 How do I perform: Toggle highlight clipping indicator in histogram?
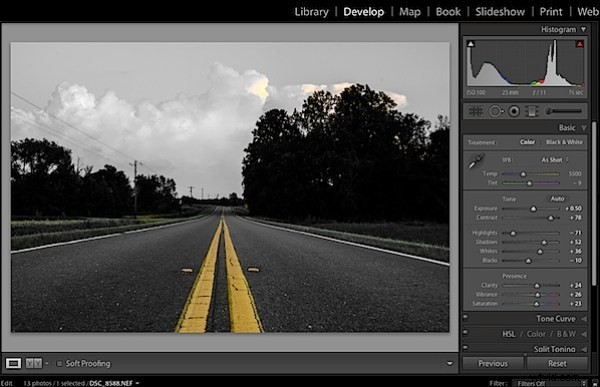(580, 44)
